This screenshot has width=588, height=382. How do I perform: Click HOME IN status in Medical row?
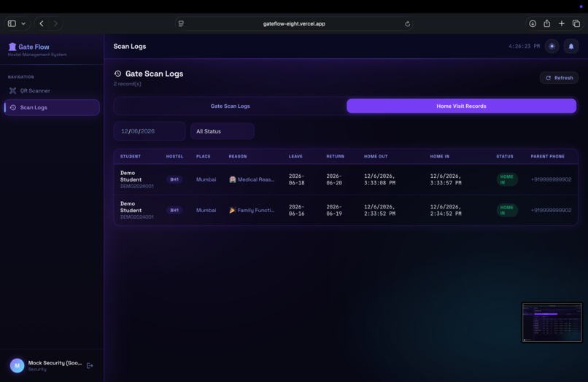pos(507,179)
